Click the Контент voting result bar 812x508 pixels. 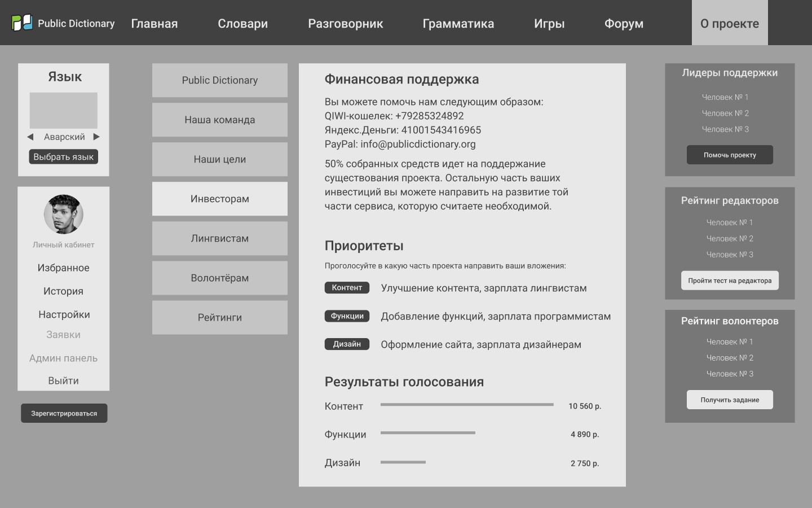[x=467, y=405]
